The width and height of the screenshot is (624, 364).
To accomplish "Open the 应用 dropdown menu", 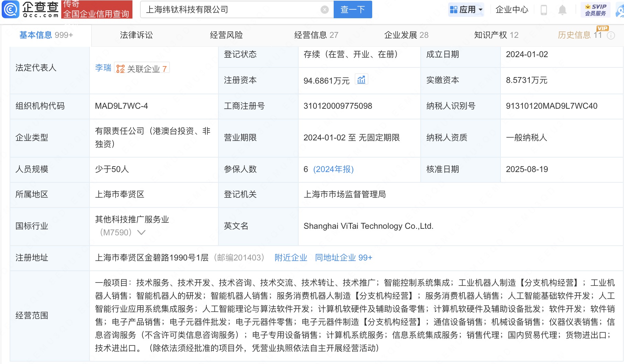I will pyautogui.click(x=466, y=10).
